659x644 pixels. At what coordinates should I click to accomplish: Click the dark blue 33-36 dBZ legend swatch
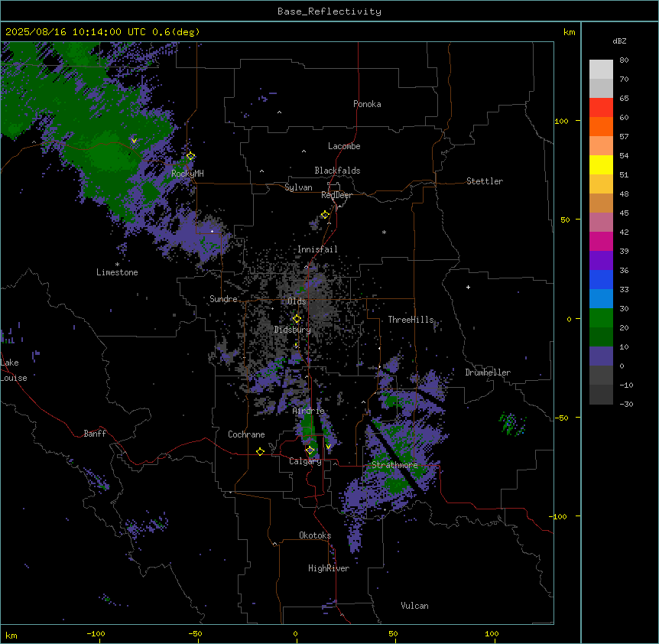[x=601, y=279]
